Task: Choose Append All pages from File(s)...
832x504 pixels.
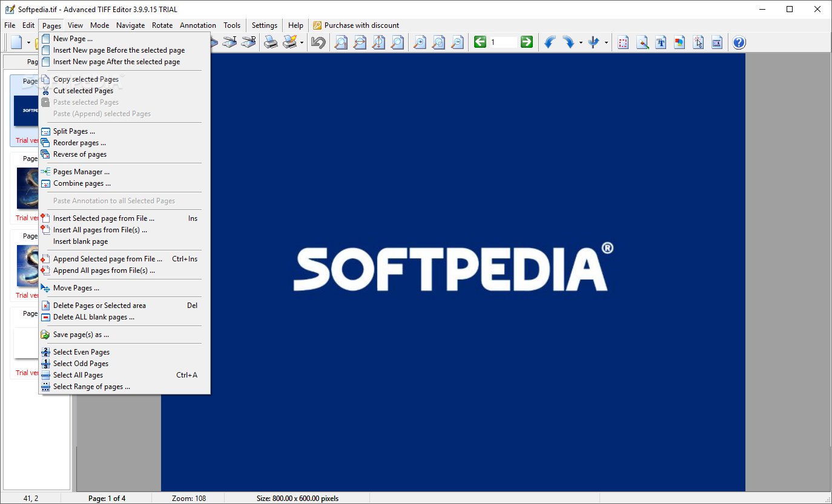Action: tap(125, 270)
